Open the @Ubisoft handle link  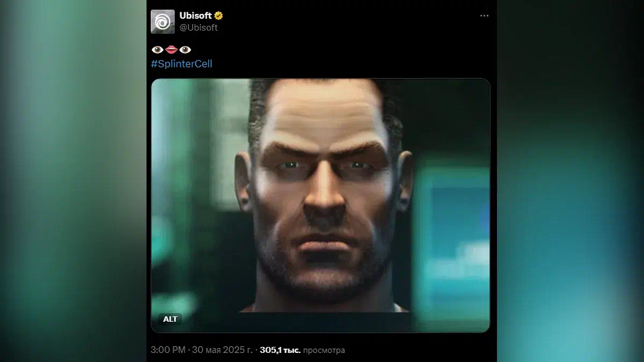199,27
